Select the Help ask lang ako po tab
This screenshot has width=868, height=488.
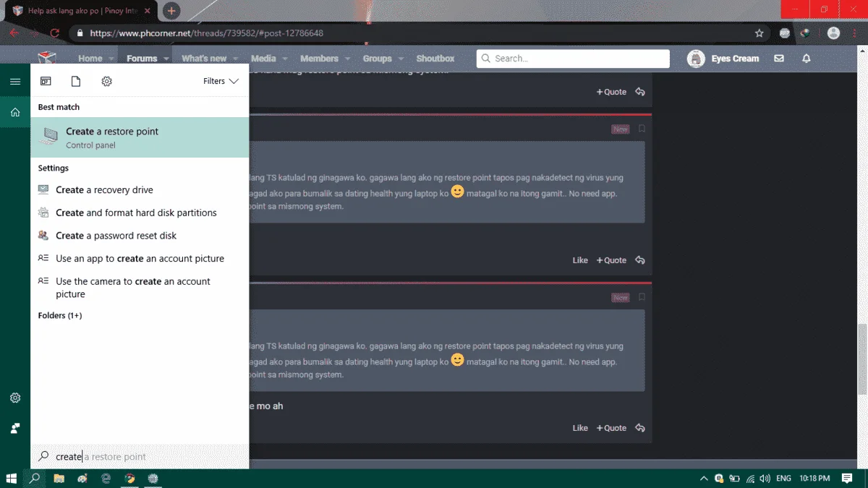(x=82, y=11)
